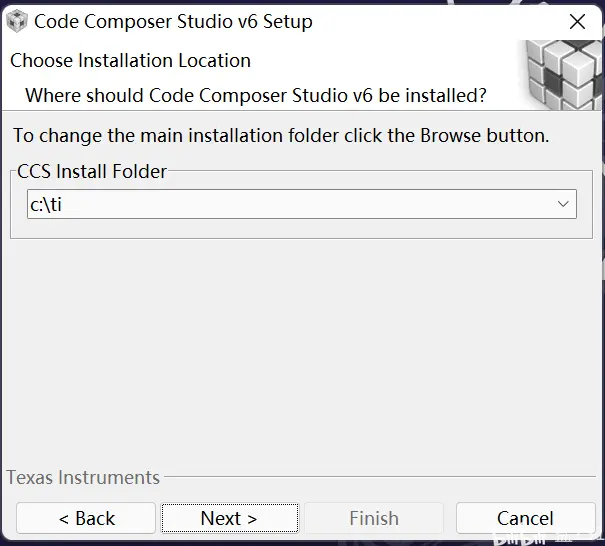The height and width of the screenshot is (546, 605).
Task: Click the CCS Install Folder group box border
Action: coord(302,238)
